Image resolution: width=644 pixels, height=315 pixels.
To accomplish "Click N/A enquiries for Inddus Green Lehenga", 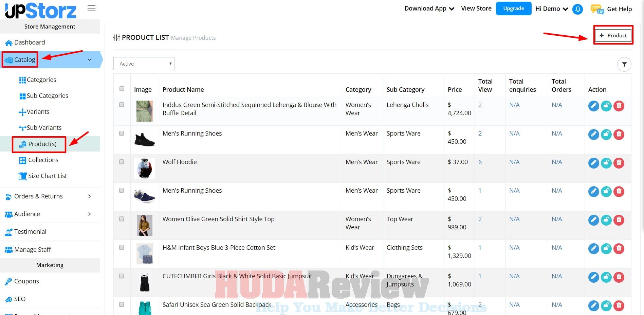I will tap(514, 105).
